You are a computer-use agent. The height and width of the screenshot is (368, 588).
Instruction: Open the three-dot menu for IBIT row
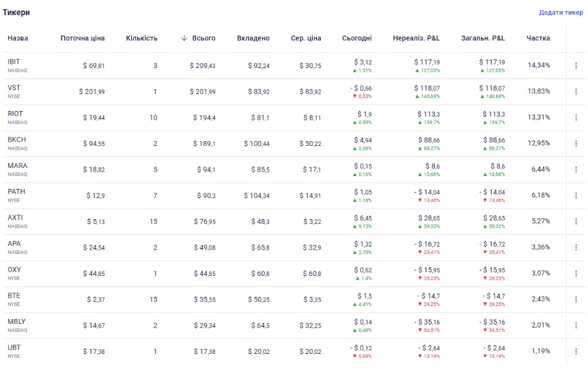point(576,66)
